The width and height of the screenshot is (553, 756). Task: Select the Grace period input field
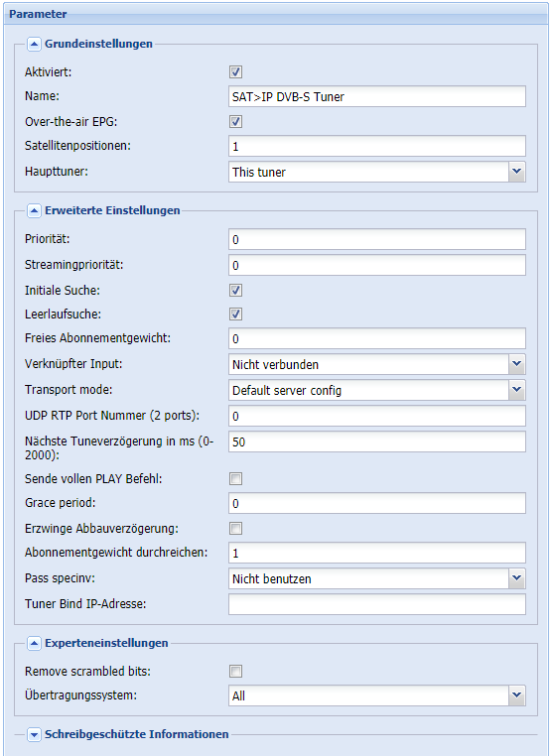(377, 503)
